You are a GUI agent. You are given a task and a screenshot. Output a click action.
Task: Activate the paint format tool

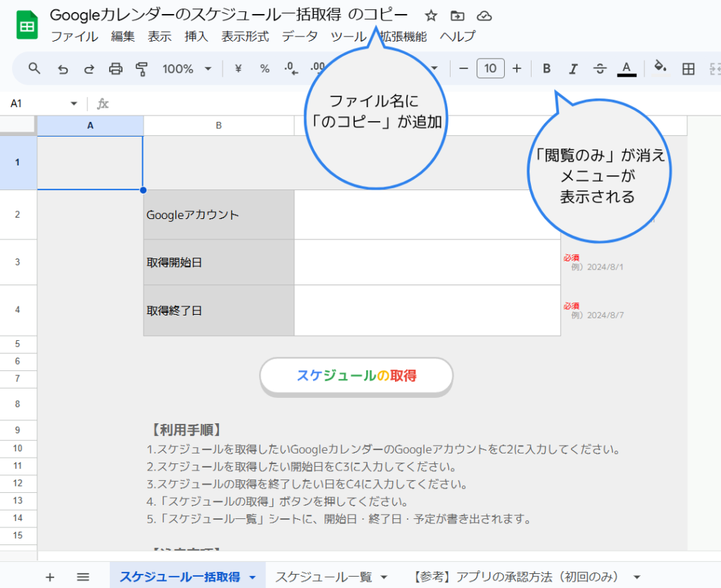pyautogui.click(x=142, y=69)
